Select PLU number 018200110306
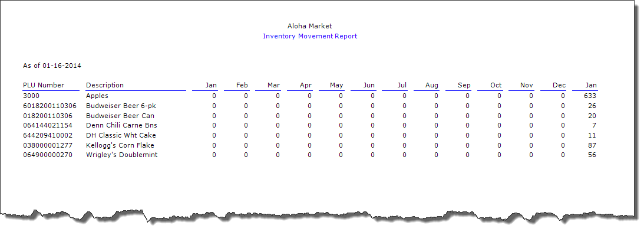Viewport: 644px width, 235px height. (48, 116)
